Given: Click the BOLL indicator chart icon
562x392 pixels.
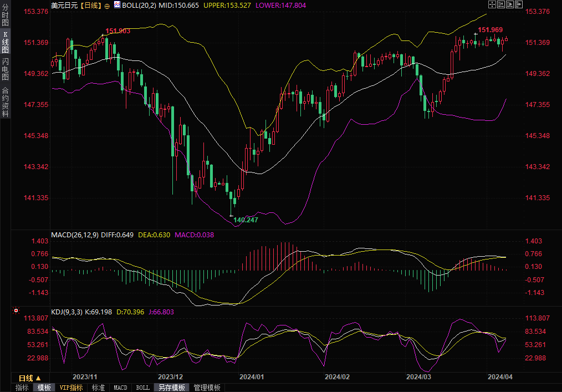Looking at the screenshot, I should pos(117,4).
